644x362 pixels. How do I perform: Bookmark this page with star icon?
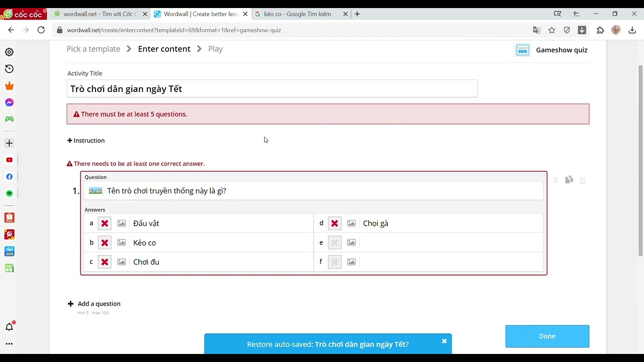tap(552, 30)
